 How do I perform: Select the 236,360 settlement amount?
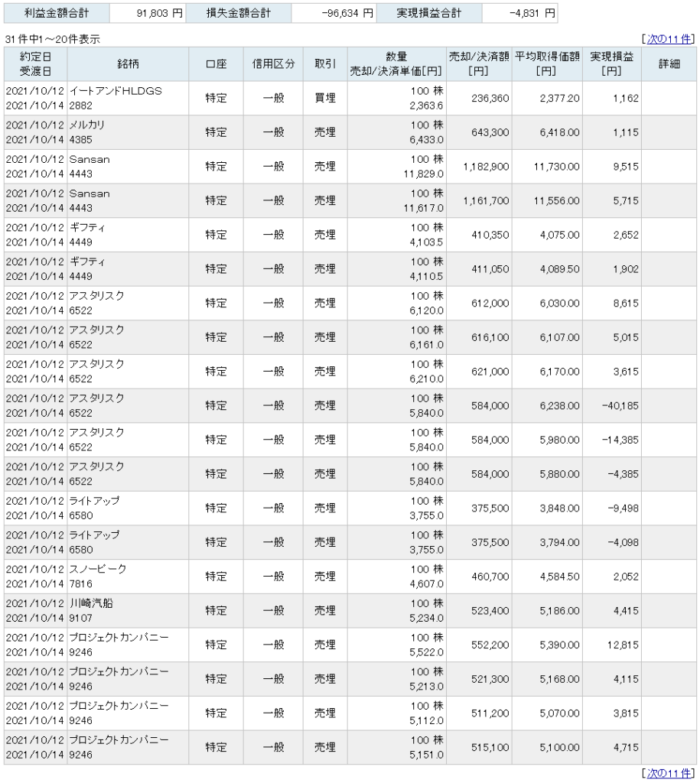coord(490,99)
